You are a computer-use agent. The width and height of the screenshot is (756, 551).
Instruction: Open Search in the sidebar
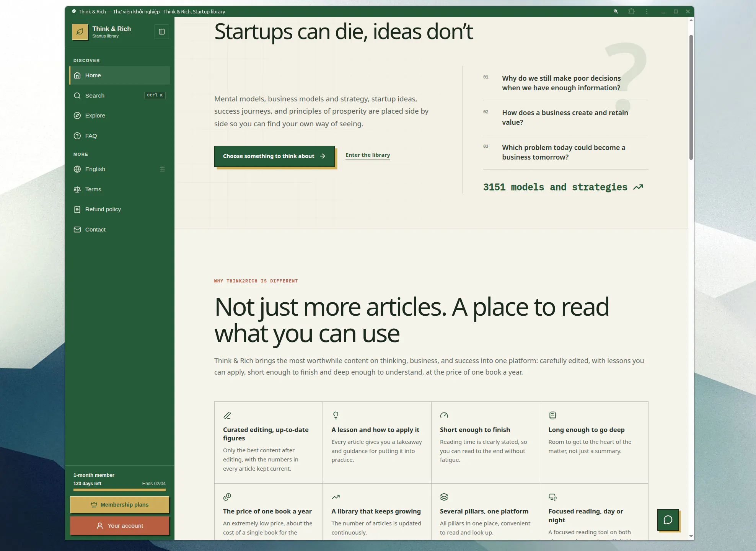tap(120, 96)
